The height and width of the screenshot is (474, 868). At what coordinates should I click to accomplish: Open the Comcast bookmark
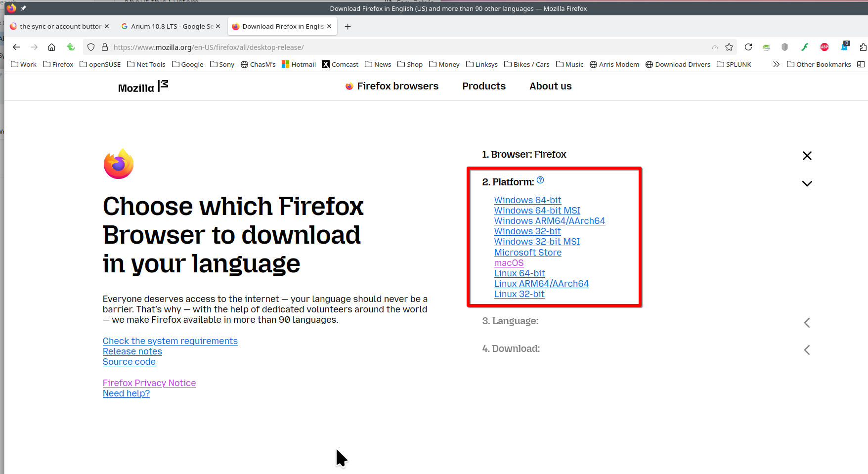[340, 64]
